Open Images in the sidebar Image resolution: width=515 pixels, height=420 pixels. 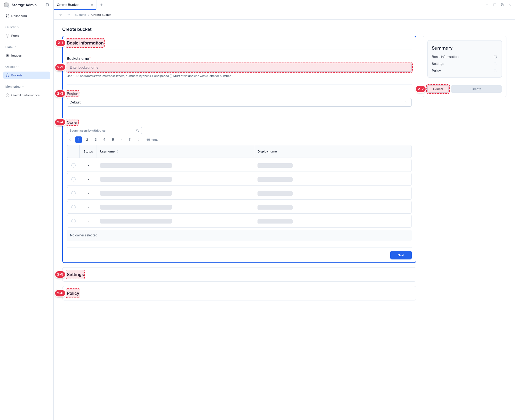[x=27, y=55]
